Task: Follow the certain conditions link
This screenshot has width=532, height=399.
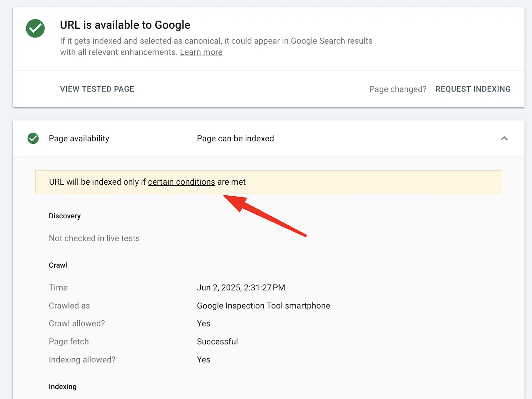Action: click(x=181, y=182)
